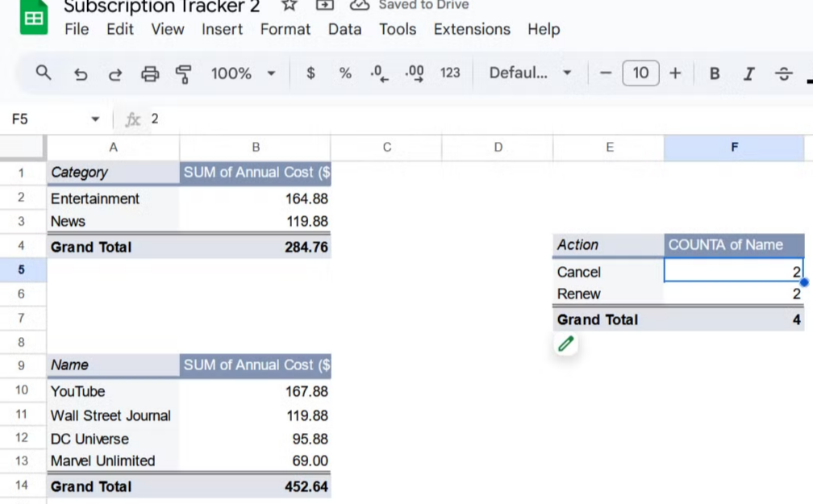Open the search menus magnifier tool

pyautogui.click(x=44, y=73)
